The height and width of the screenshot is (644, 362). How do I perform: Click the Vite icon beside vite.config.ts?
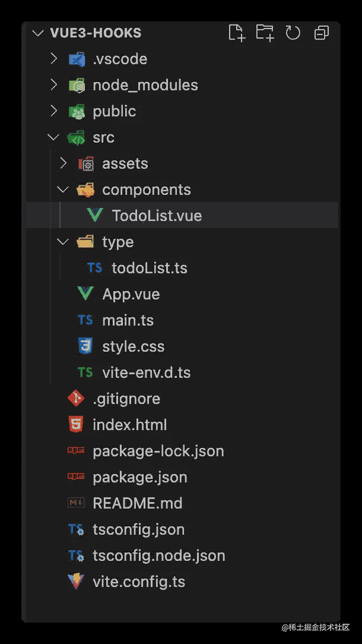[76, 582]
